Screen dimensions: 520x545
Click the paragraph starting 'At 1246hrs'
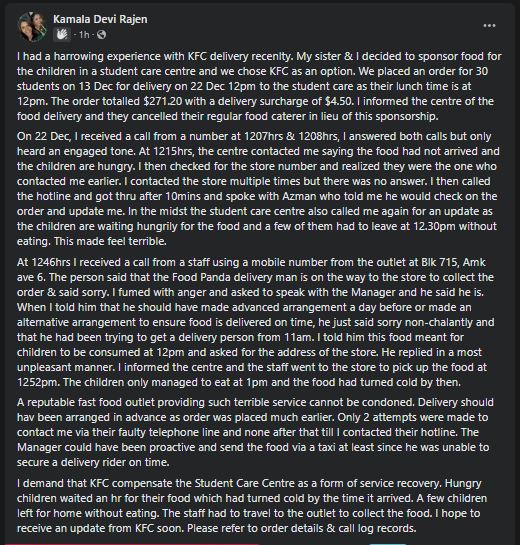[256, 322]
